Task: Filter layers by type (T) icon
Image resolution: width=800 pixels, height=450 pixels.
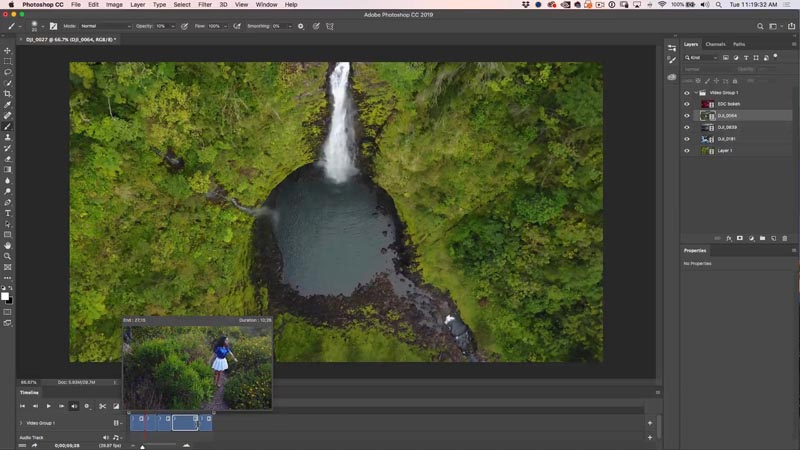Action: [x=746, y=58]
